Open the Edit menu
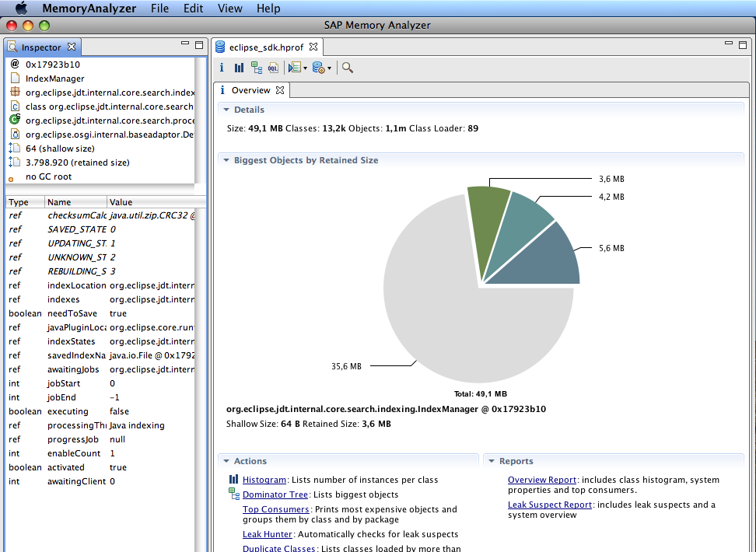This screenshot has width=756, height=552. tap(193, 9)
